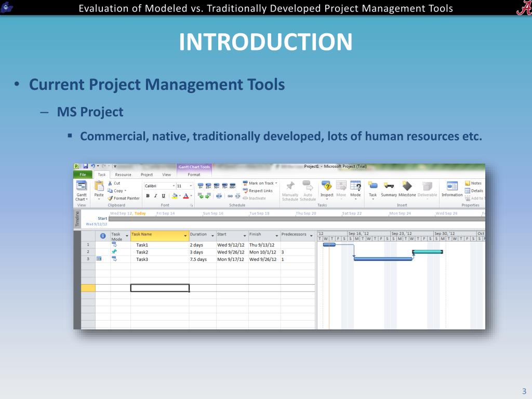Click the Background Color paint bucket
The height and width of the screenshot is (399, 532).
pos(175,196)
